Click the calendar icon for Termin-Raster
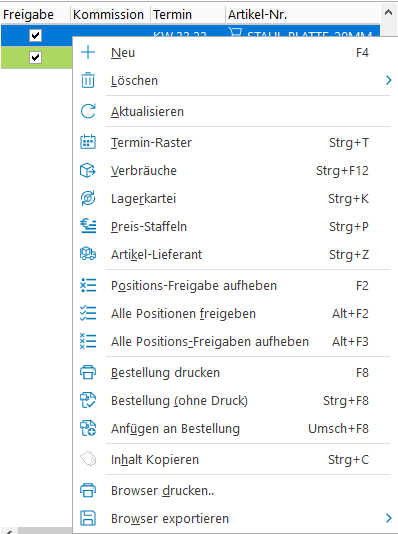This screenshot has height=534, width=398. pyautogui.click(x=88, y=142)
